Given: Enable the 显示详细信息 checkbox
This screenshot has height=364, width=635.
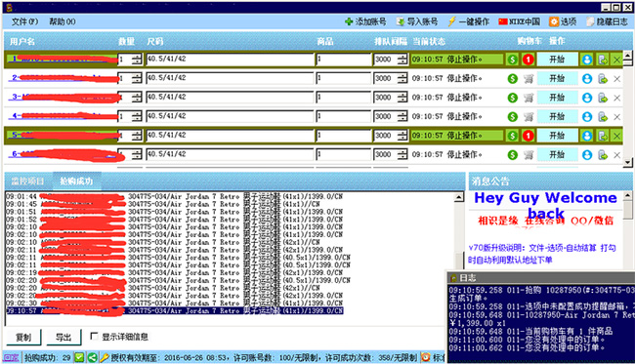Looking at the screenshot, I should pyautogui.click(x=94, y=337).
